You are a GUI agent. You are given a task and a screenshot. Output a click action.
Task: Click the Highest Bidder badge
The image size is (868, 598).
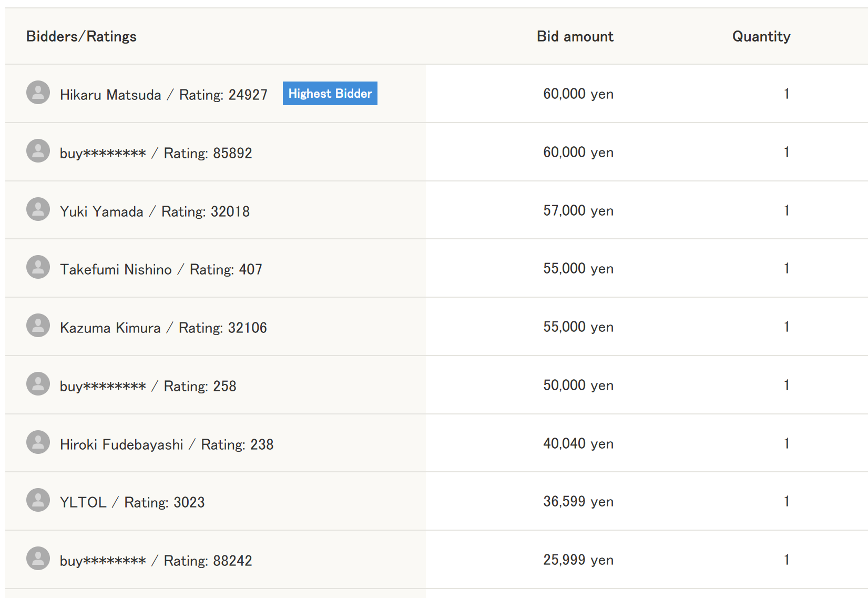[x=330, y=94]
